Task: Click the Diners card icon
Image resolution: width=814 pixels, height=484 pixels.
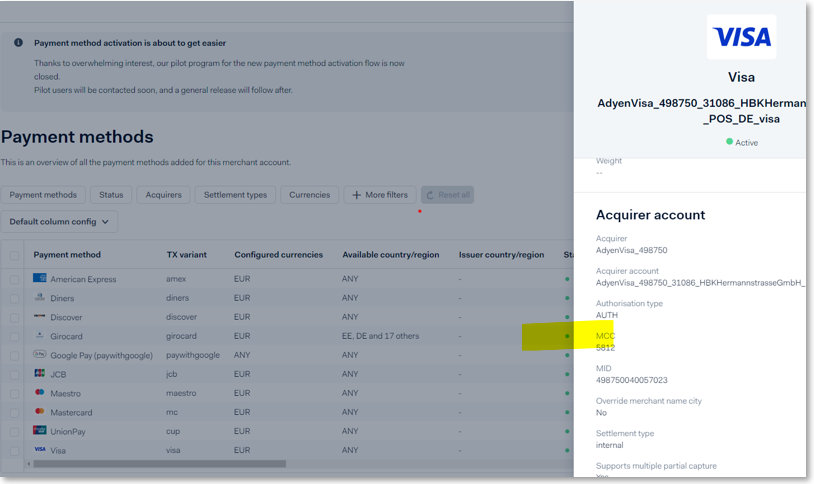Action: [x=39, y=298]
